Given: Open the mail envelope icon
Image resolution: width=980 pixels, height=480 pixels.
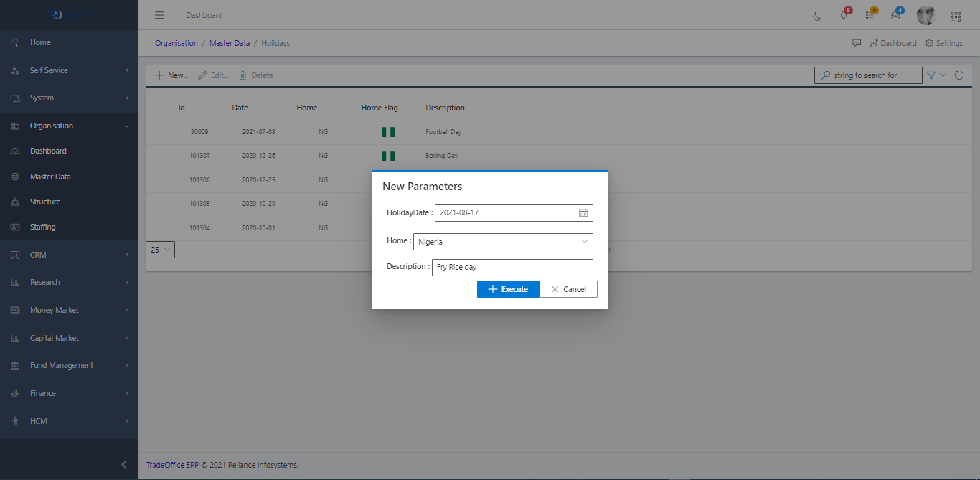Looking at the screenshot, I should [x=895, y=16].
